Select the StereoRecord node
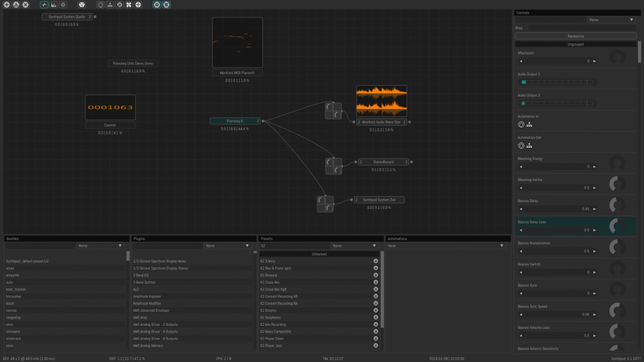 point(384,162)
